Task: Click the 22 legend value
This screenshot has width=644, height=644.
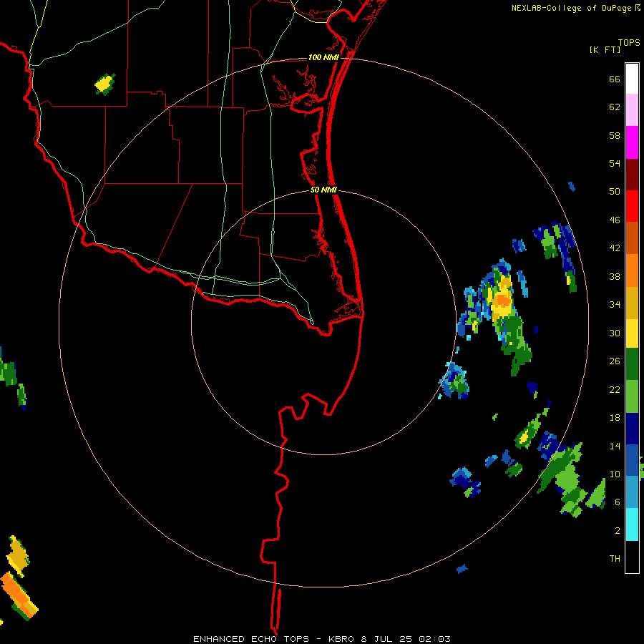Action: tap(615, 390)
